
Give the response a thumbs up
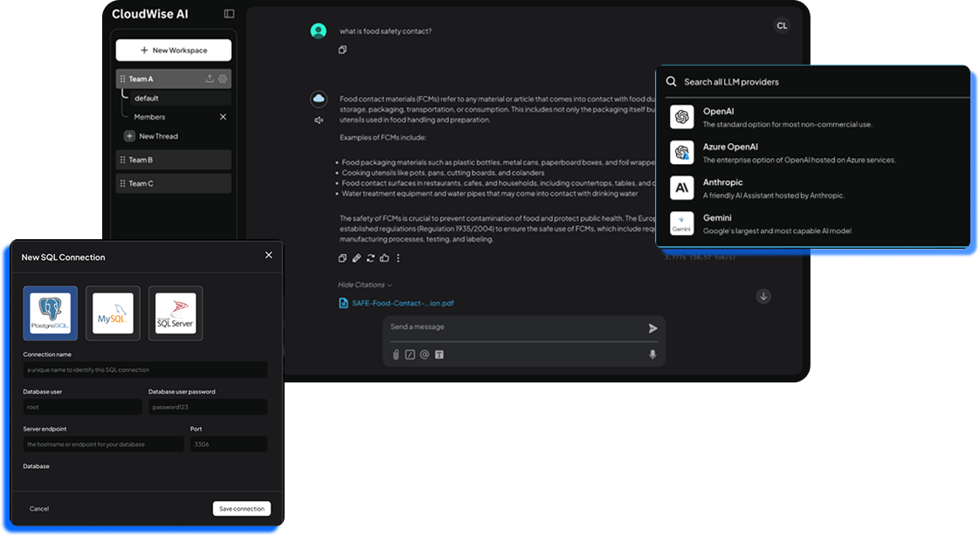point(384,258)
